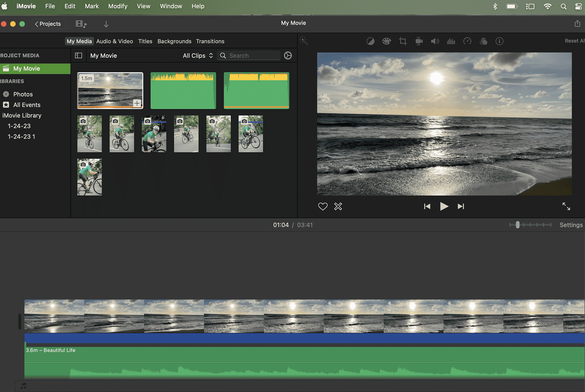Reject the clip with the X icon
This screenshot has height=392, width=585.
(338, 206)
